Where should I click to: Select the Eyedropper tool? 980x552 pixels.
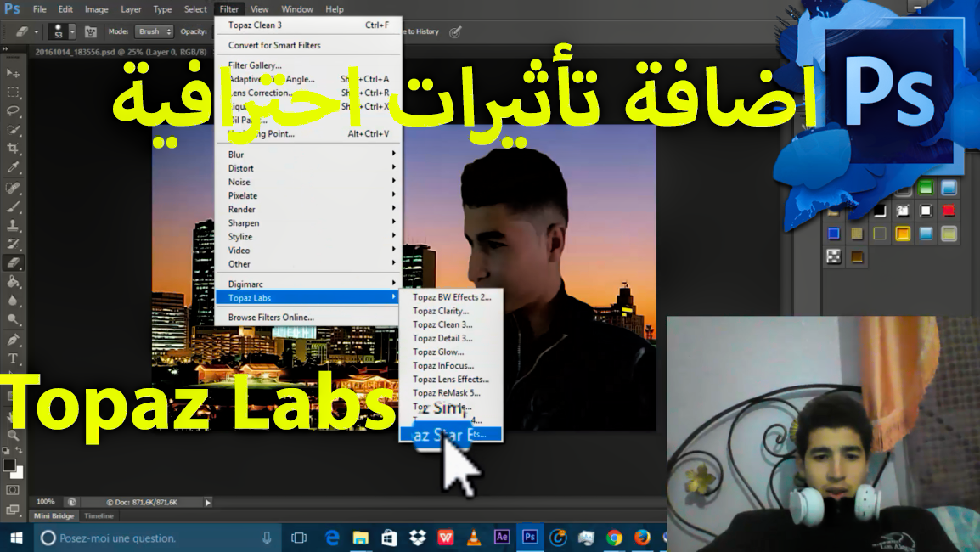[13, 167]
